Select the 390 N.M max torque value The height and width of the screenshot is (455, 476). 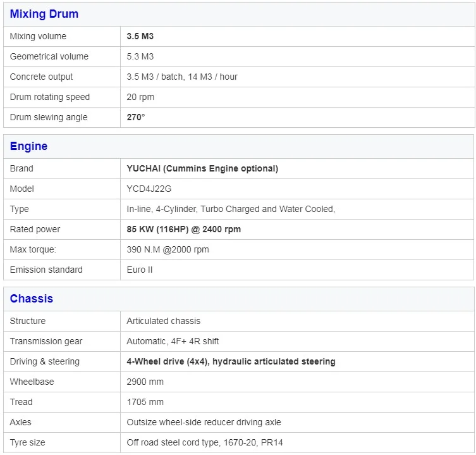pos(168,249)
